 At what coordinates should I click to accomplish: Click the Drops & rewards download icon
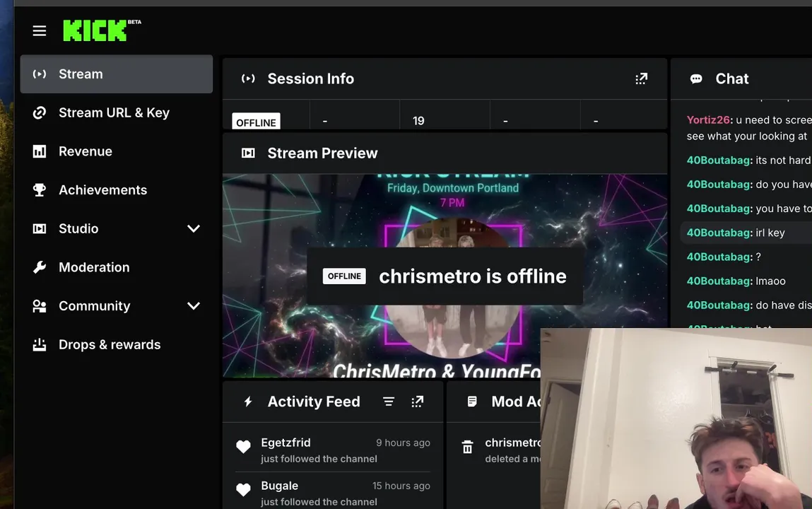pyautogui.click(x=40, y=344)
